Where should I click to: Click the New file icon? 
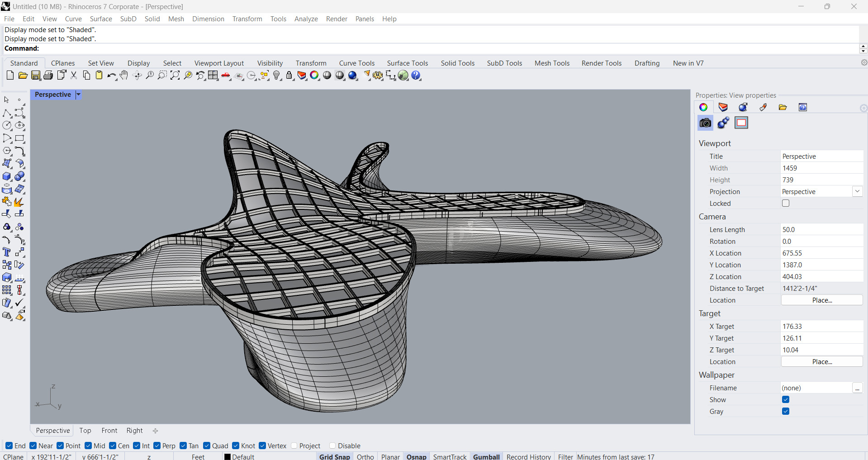[x=10, y=76]
